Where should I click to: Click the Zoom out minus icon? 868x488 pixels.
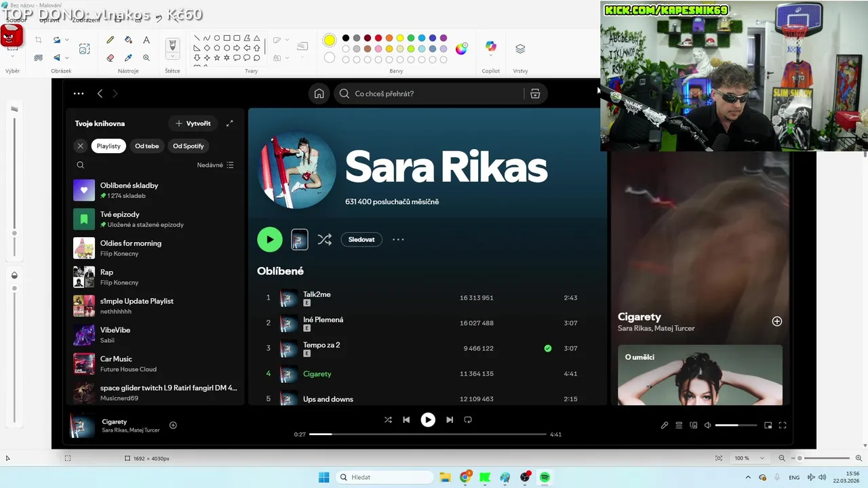[x=782, y=458]
